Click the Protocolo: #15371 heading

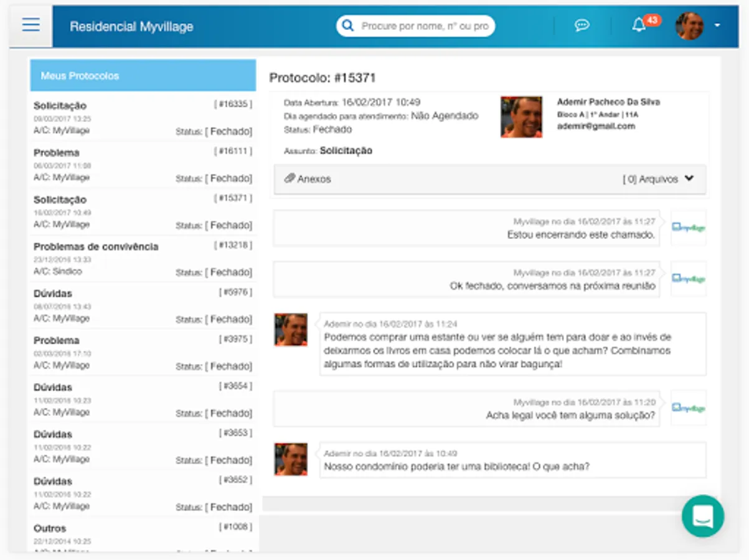[323, 78]
